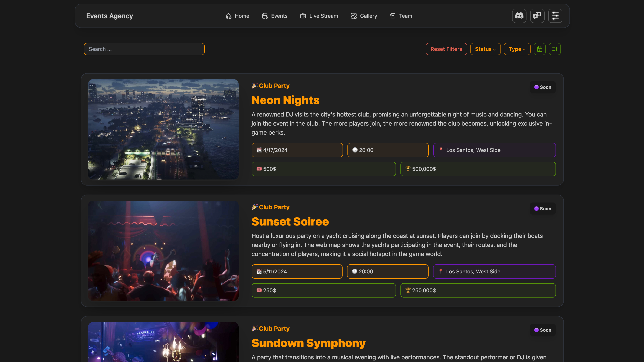Click the Neon Nights event title
This screenshot has height=362, width=644.
[x=285, y=100]
